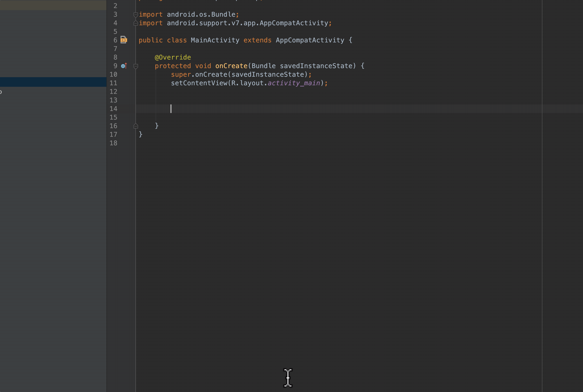The height and width of the screenshot is (392, 583).
Task: Click setContentView method call
Action: tap(199, 83)
